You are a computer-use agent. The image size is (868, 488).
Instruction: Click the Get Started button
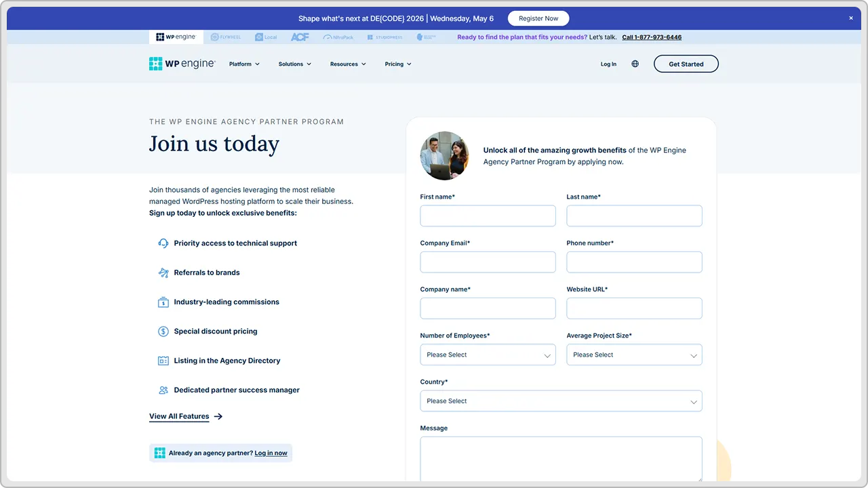click(686, 64)
